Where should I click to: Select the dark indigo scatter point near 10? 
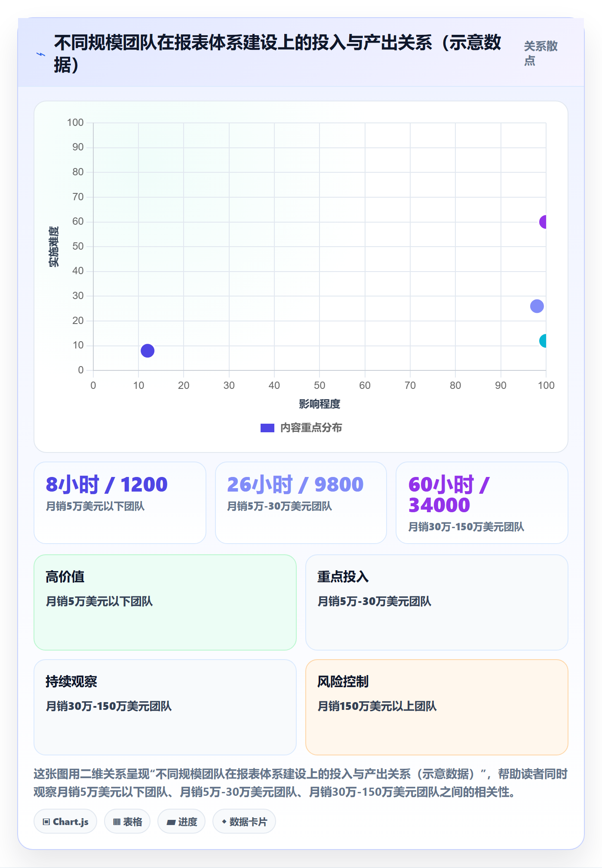pyautogui.click(x=147, y=351)
